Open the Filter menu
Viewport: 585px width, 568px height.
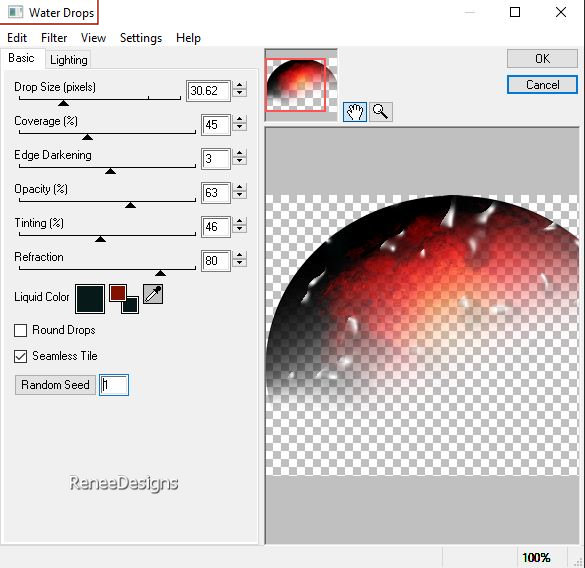click(54, 38)
